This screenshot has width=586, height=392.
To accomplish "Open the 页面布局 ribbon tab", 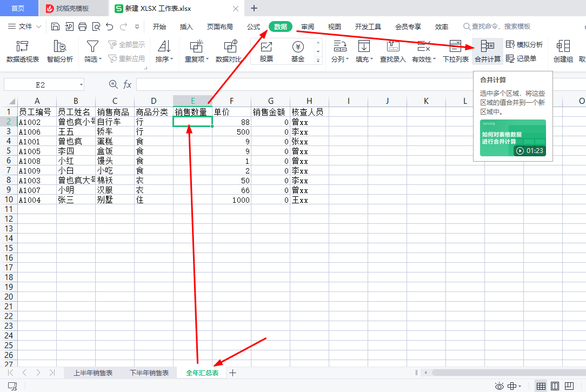I will coord(219,26).
